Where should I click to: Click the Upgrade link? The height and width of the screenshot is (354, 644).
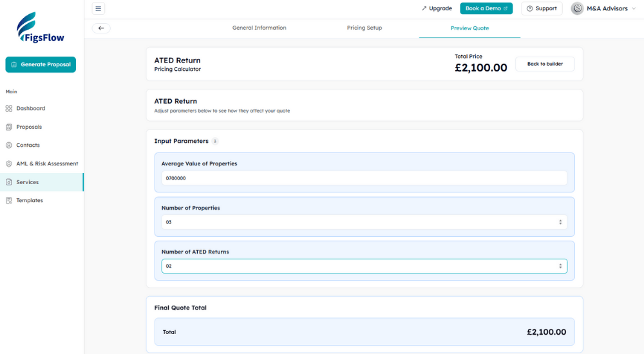(x=437, y=8)
